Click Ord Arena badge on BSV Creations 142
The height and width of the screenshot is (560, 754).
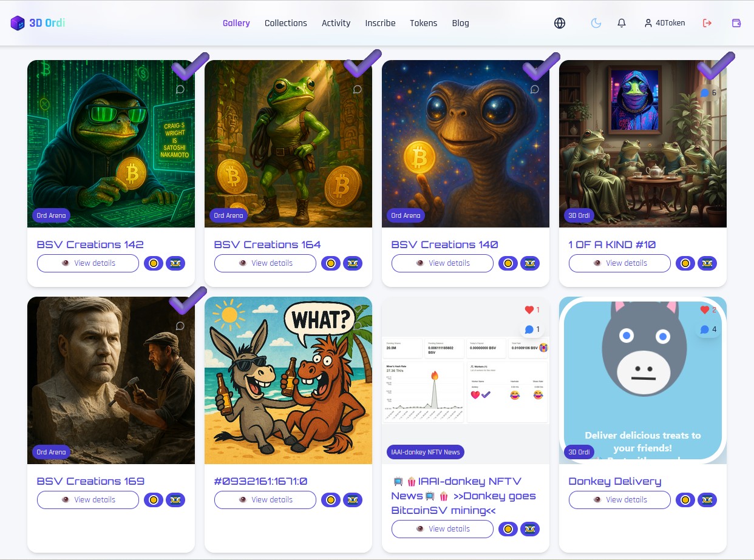point(51,215)
